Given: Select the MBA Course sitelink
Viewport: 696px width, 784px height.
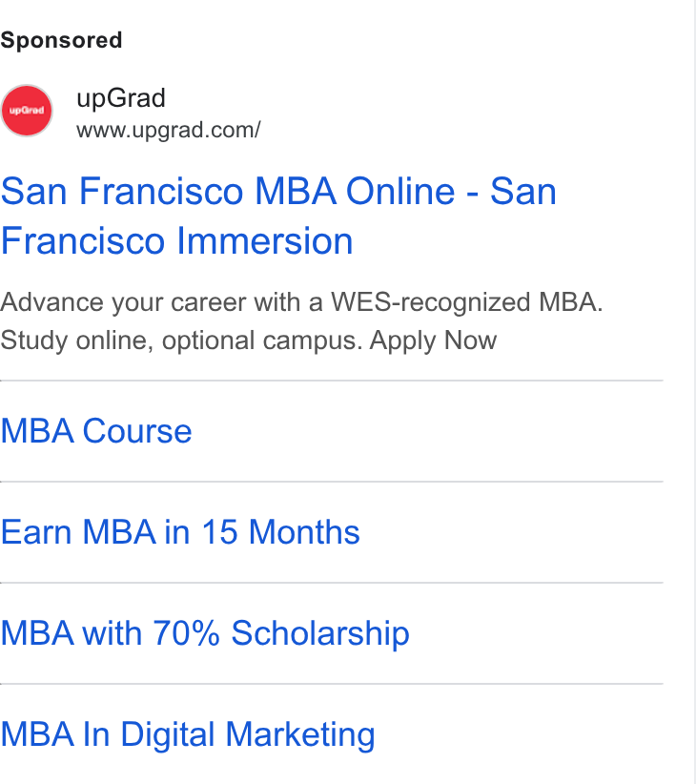Looking at the screenshot, I should [96, 431].
